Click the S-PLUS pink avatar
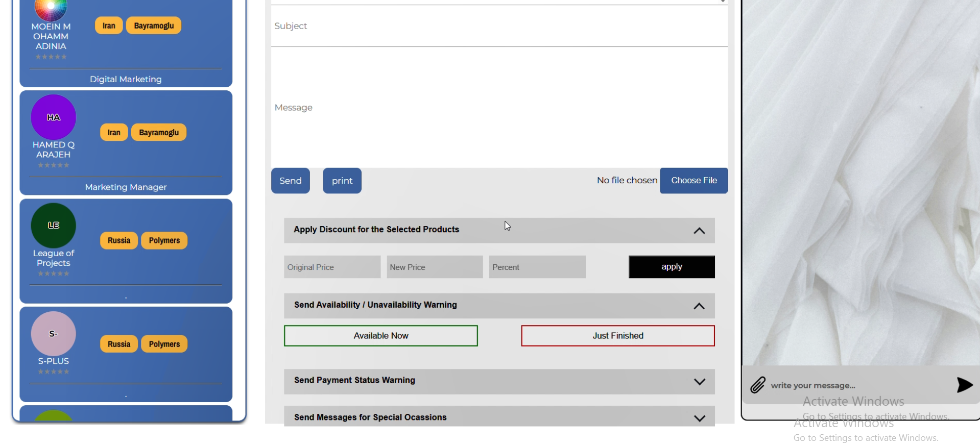Screen dimensions: 980x446 tap(54, 334)
